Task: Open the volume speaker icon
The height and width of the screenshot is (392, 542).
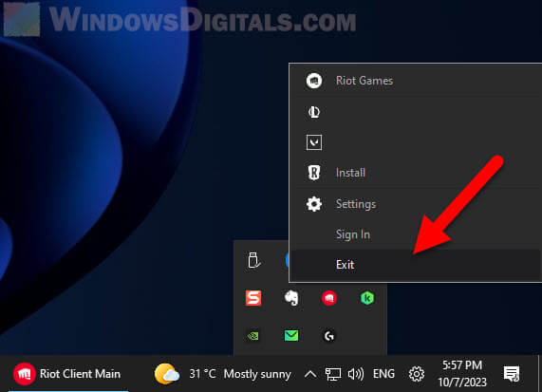Action: [x=356, y=374]
